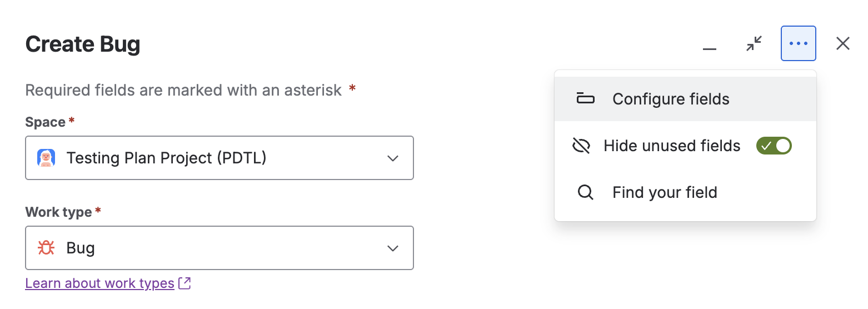The image size is (868, 309).
Task: Click the minimize dialog icon
Action: (710, 44)
